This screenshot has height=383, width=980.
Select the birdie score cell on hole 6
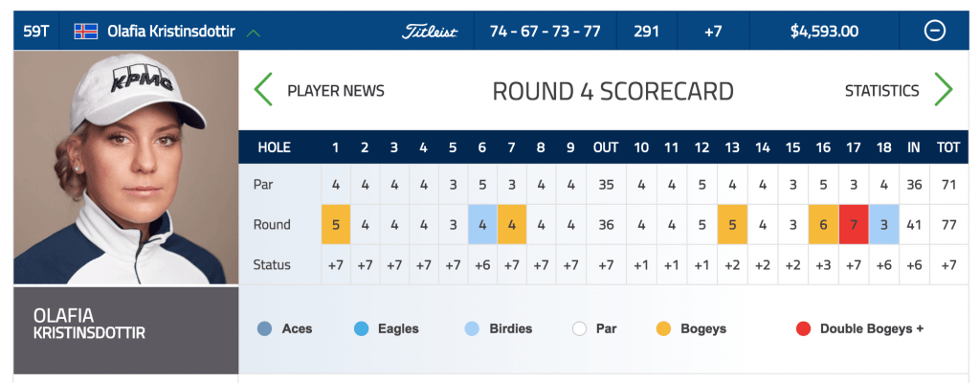482,224
